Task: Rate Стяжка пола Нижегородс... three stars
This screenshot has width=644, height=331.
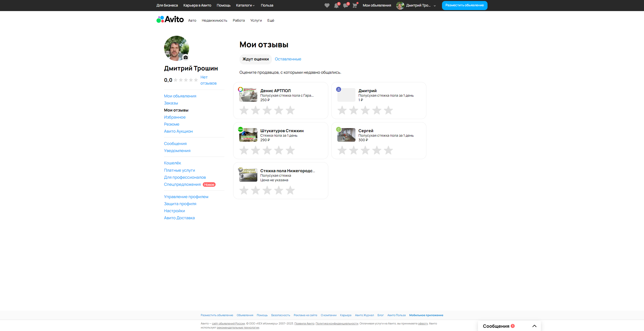Action: (267, 190)
